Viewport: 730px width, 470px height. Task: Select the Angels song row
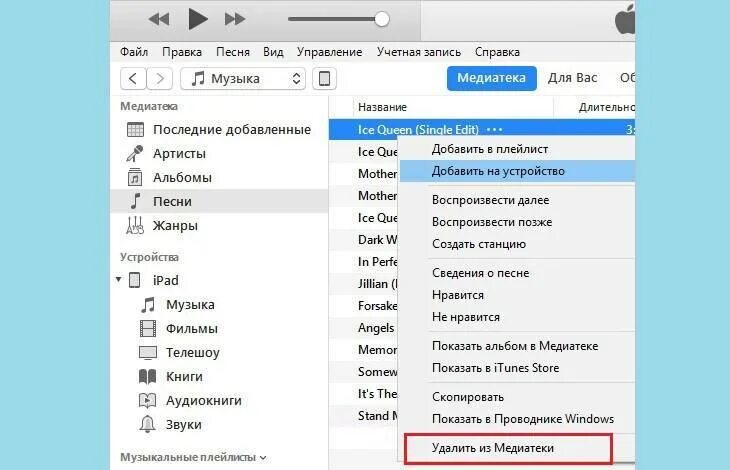coord(364,328)
